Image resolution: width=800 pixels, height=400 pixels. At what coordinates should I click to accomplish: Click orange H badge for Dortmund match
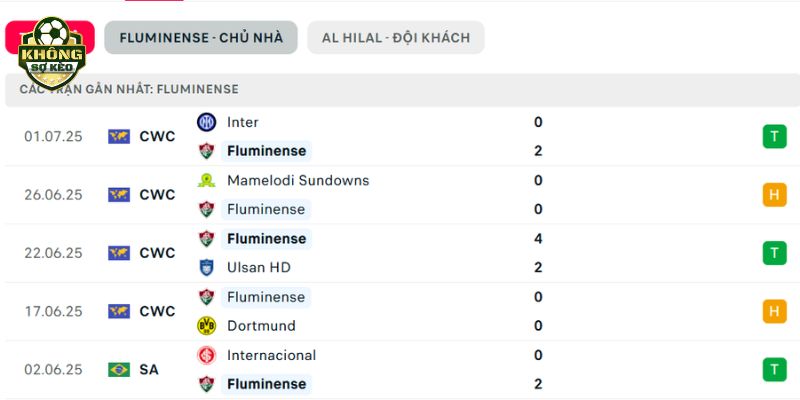[x=774, y=311]
